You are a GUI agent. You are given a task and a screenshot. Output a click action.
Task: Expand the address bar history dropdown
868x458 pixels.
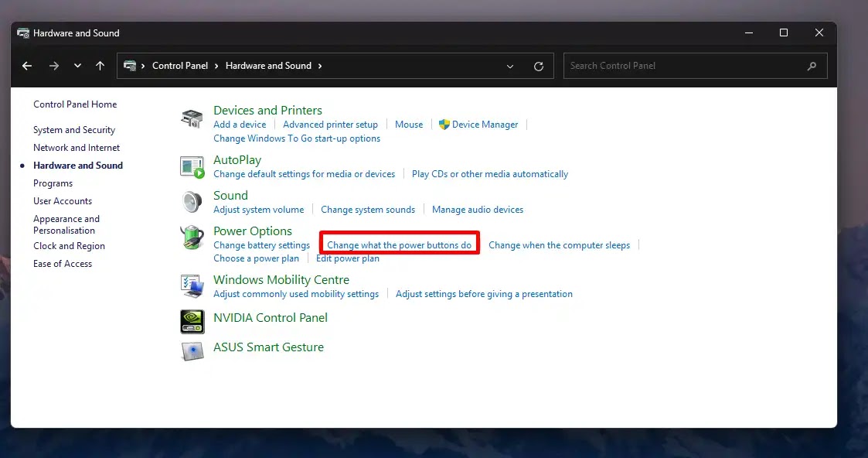click(510, 67)
